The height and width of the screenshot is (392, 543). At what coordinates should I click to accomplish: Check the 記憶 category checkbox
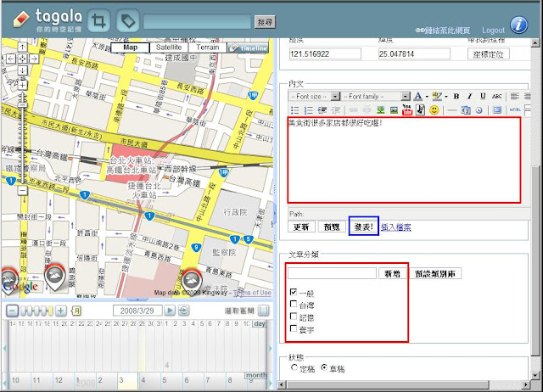(x=294, y=316)
